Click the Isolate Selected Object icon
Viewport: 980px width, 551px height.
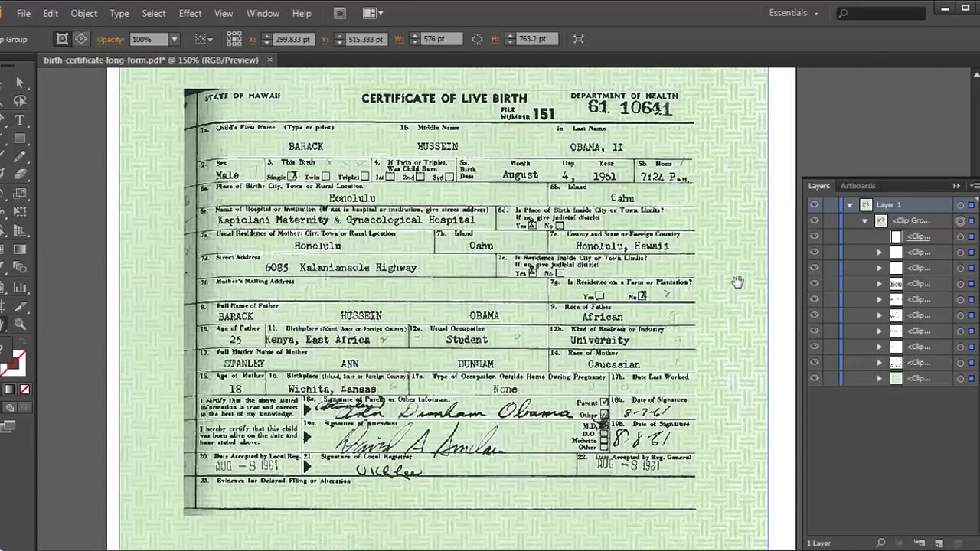pyautogui.click(x=62, y=39)
